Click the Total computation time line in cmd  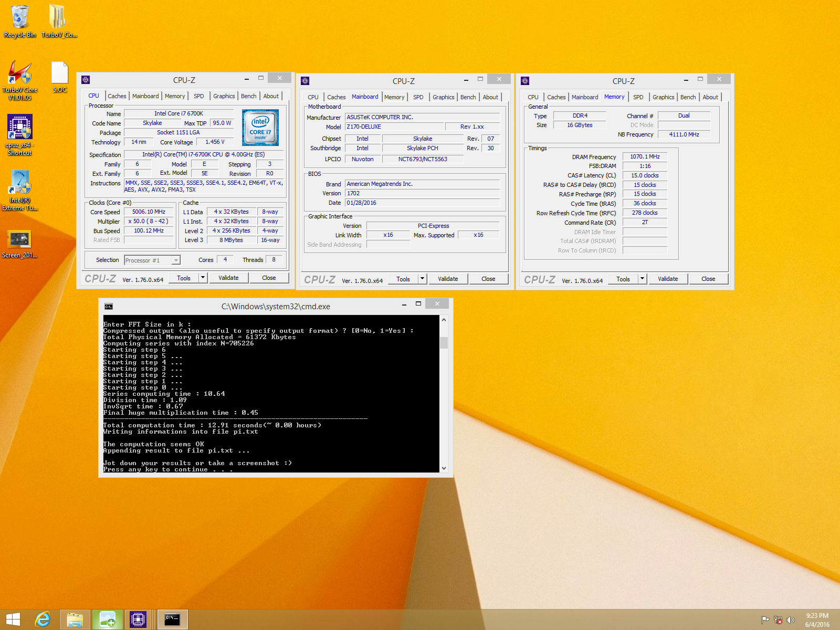[212, 425]
